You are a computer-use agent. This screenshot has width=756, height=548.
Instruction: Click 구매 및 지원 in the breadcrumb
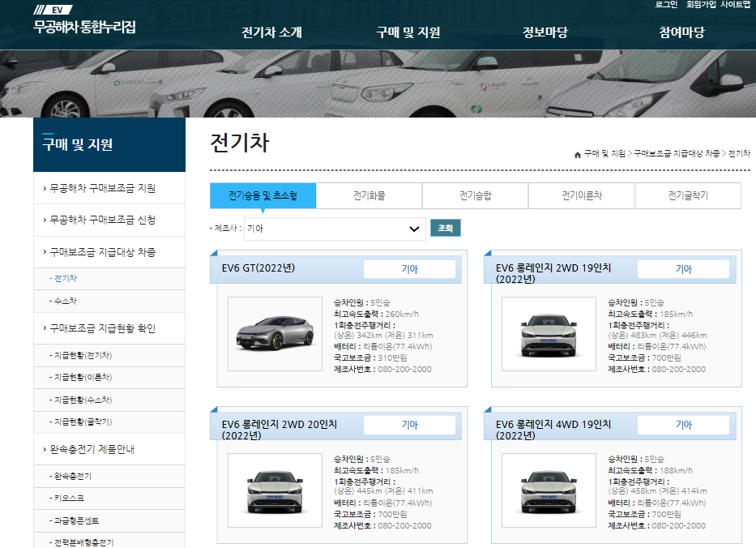tap(604, 153)
